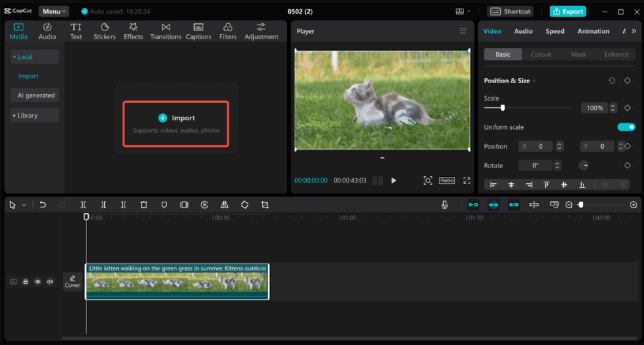The image size is (644, 345).
Task: Select the Enhance sub-tab
Action: coord(616,54)
